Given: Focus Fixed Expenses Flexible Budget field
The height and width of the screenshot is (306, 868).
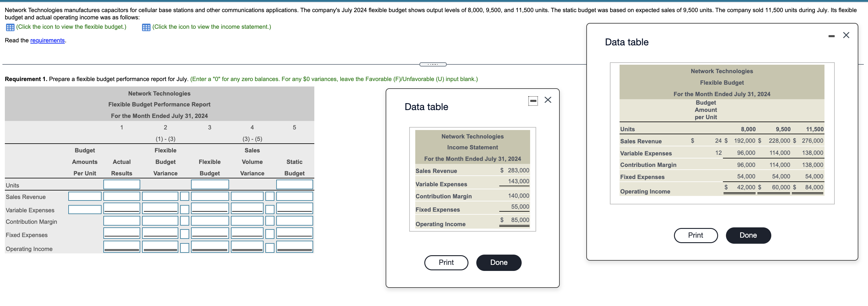Looking at the screenshot, I should (x=210, y=233).
